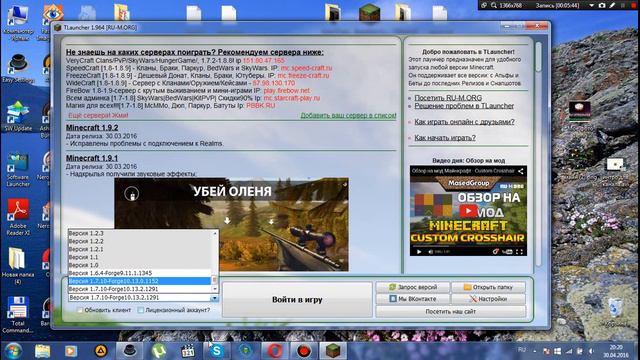Select Версия 1.6.4-Forge9.11.1.1345 from list

(139, 273)
